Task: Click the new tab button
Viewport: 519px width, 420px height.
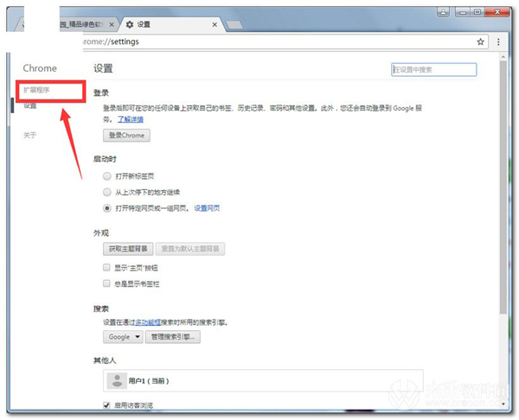Action: [x=233, y=25]
